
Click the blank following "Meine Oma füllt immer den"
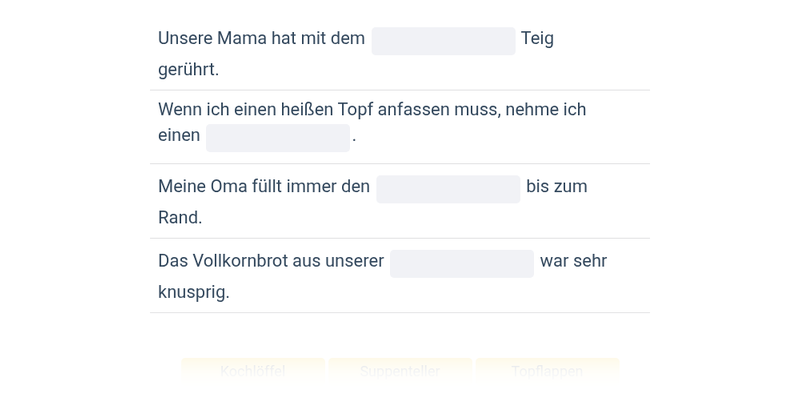[448, 189]
